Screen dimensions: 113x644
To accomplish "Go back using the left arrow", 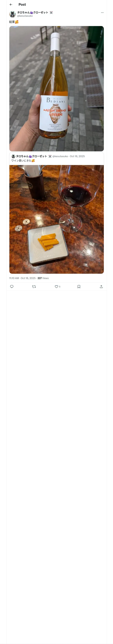I will tap(11, 5).
